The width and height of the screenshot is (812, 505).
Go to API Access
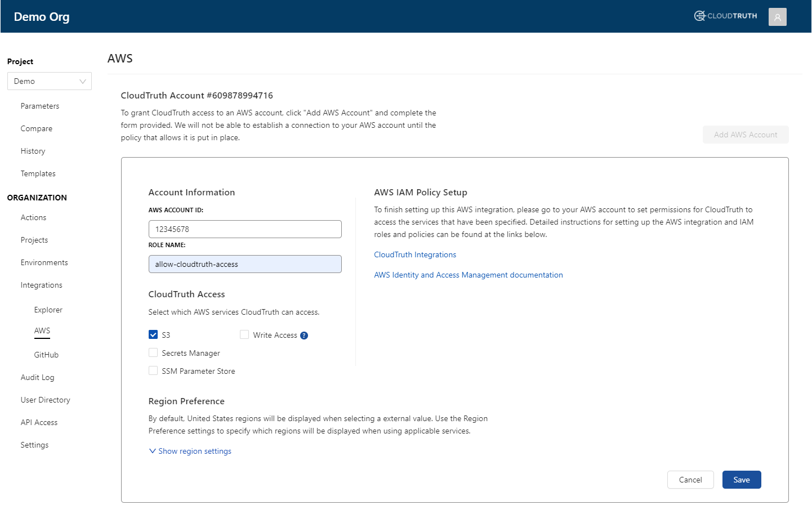pos(39,422)
